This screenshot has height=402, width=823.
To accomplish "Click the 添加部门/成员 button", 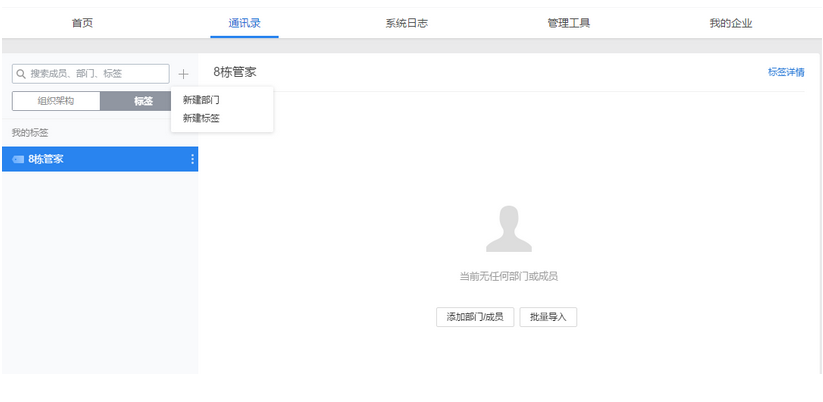I will point(475,317).
